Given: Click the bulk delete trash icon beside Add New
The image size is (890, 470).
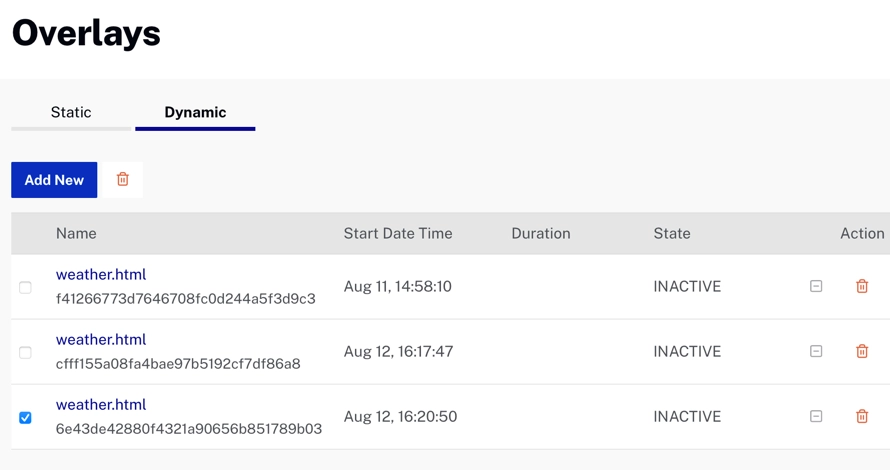Looking at the screenshot, I should coord(123,180).
